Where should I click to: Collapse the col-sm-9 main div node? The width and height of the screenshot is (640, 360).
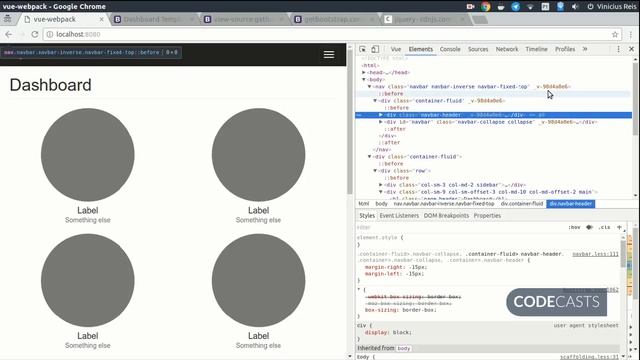[381, 192]
